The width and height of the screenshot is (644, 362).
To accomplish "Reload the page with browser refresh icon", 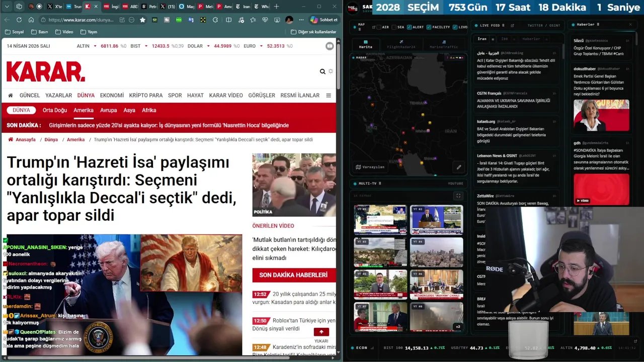I will click(x=19, y=20).
